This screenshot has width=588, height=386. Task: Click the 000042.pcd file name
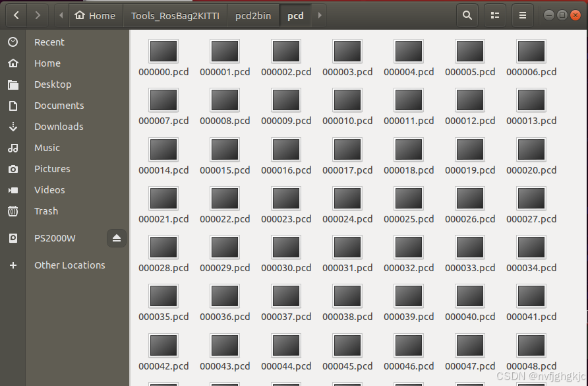pos(163,366)
